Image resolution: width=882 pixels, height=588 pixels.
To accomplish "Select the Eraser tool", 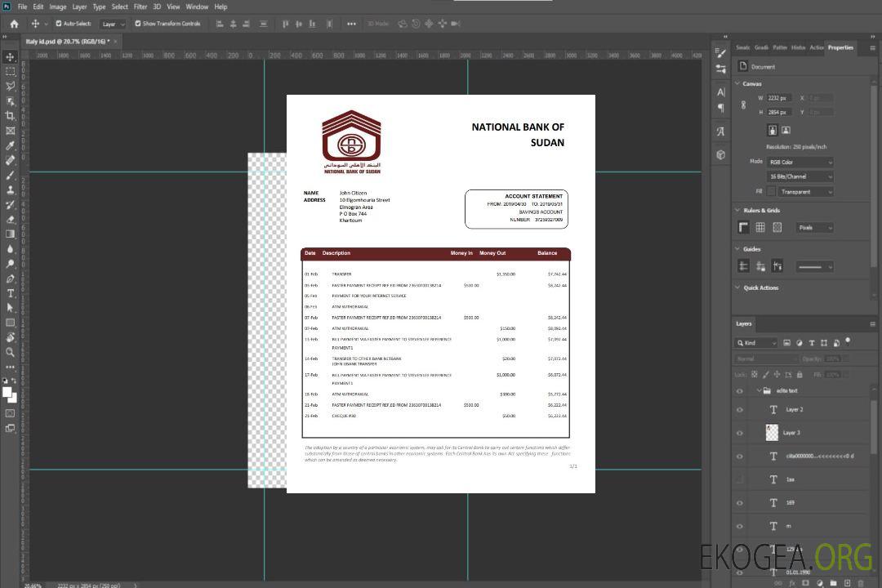I will 10,220.
